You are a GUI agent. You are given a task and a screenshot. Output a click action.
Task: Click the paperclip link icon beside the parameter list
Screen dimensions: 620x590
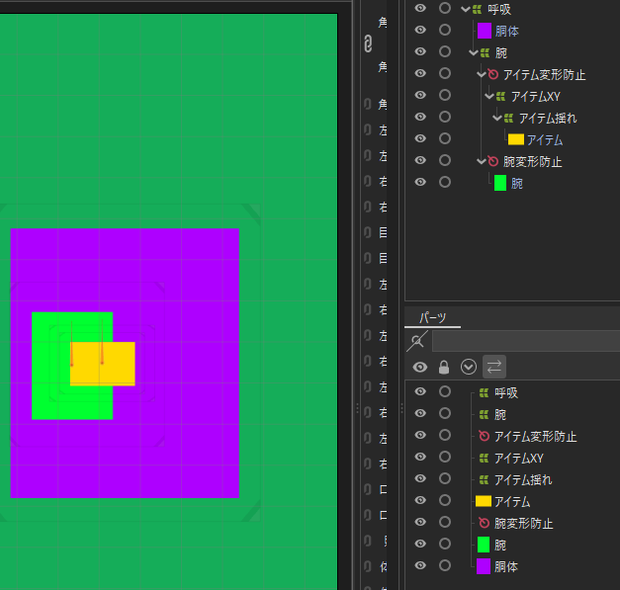[x=368, y=43]
